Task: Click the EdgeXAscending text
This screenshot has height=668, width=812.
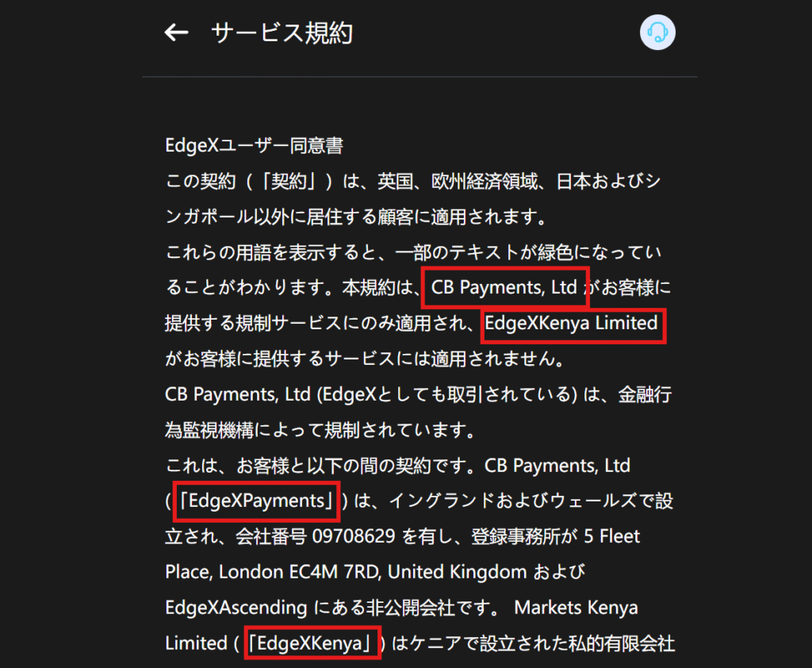Action: [236, 608]
